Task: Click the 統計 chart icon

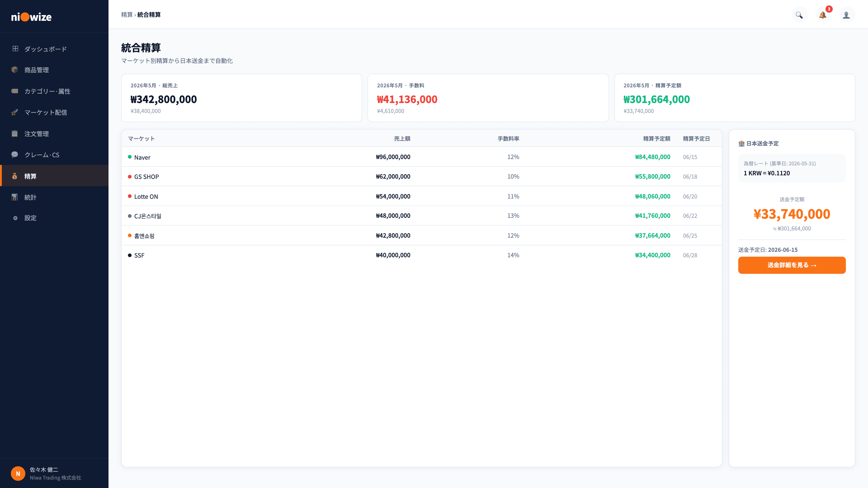Action: click(15, 197)
